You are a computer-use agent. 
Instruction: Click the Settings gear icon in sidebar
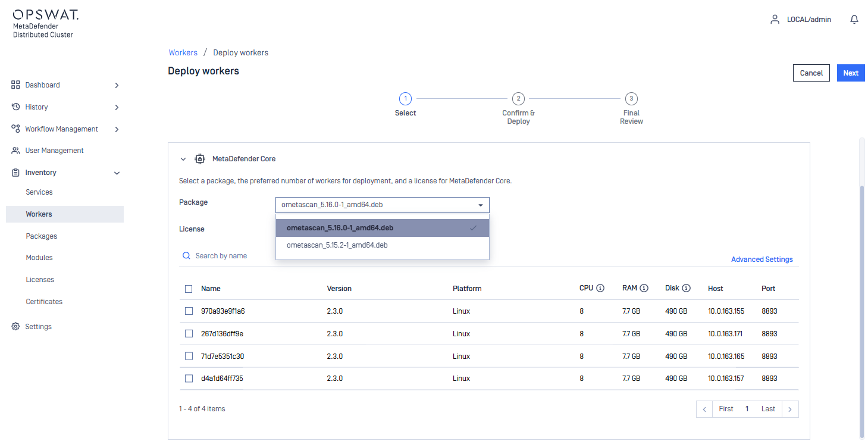click(x=15, y=327)
